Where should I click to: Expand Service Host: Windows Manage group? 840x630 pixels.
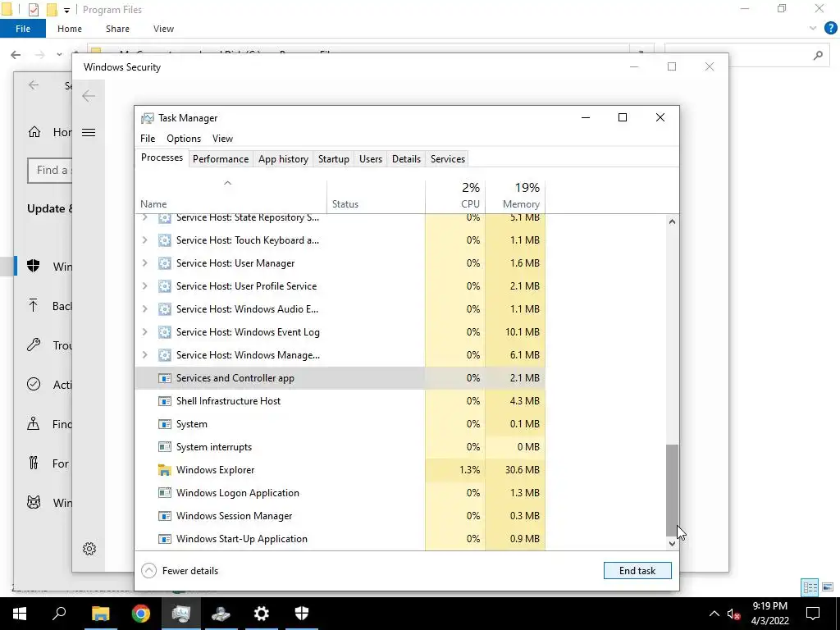144,355
